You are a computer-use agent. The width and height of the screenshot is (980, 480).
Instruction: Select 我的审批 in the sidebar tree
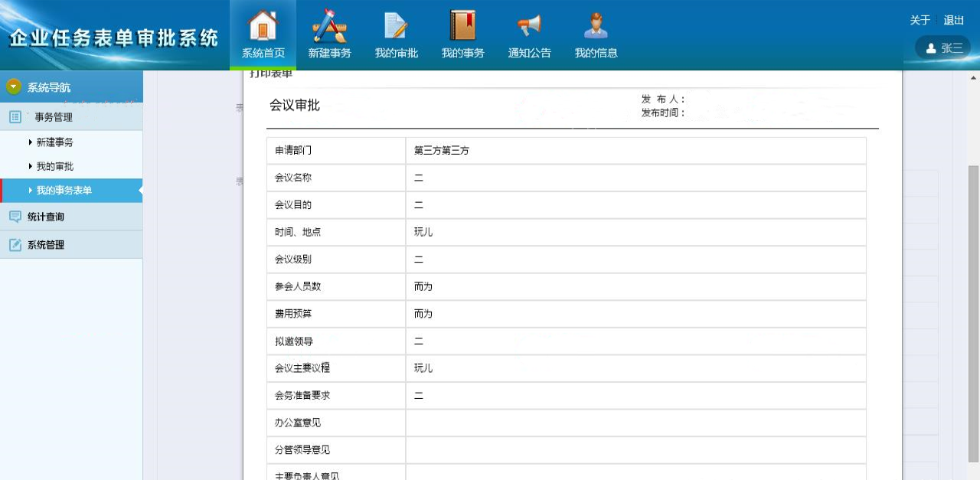[54, 166]
